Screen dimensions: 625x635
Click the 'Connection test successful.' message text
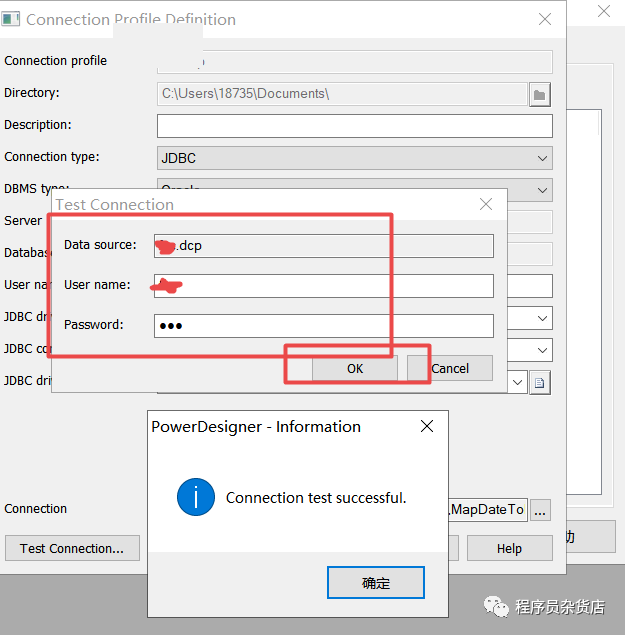[316, 498]
